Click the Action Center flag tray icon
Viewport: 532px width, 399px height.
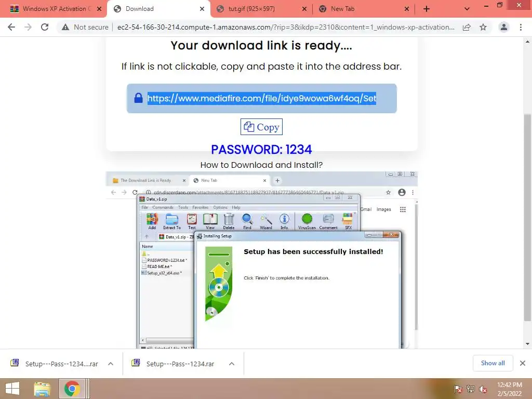pyautogui.click(x=458, y=389)
